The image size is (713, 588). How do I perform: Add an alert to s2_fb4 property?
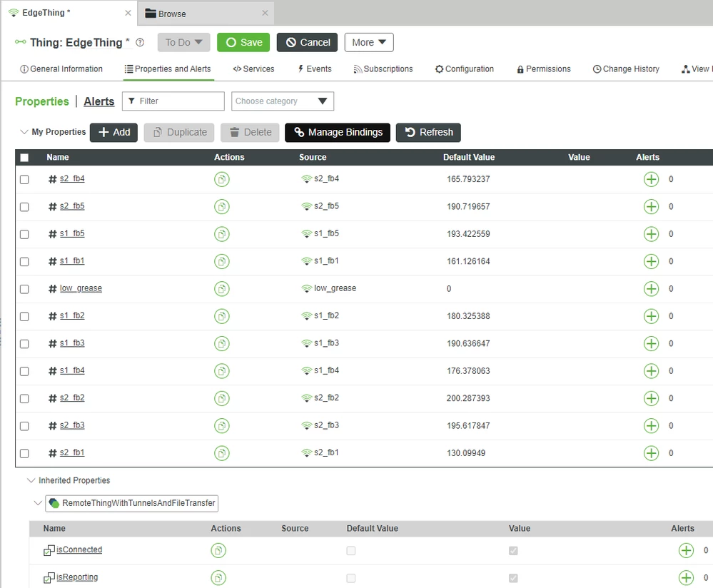[x=651, y=179]
